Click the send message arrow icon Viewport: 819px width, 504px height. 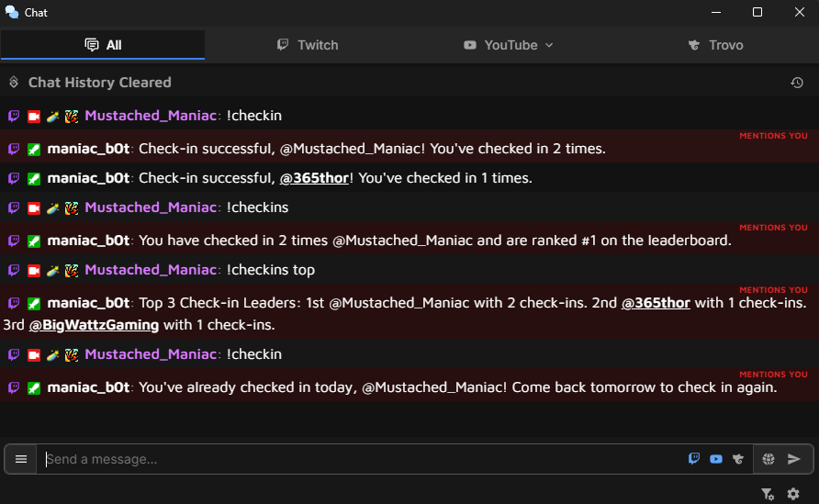pyautogui.click(x=794, y=459)
